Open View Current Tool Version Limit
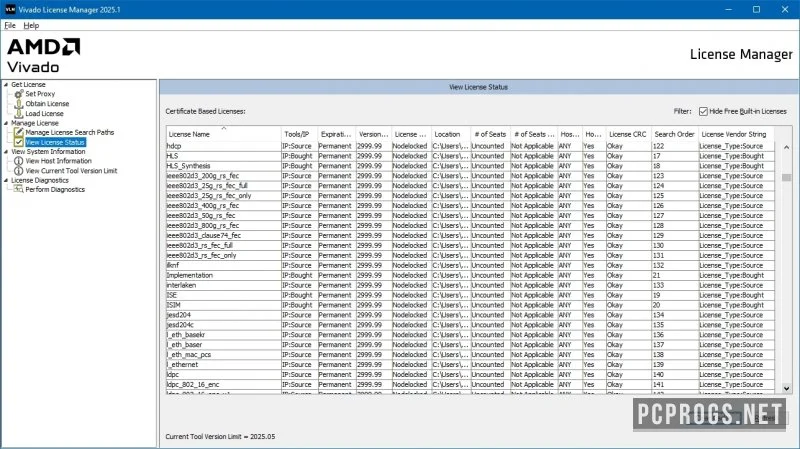 [x=71, y=170]
